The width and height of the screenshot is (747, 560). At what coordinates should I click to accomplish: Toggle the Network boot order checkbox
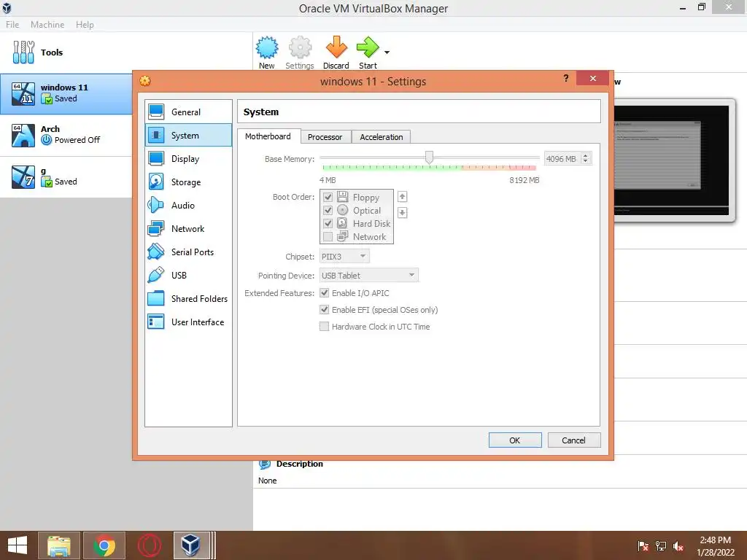328,237
